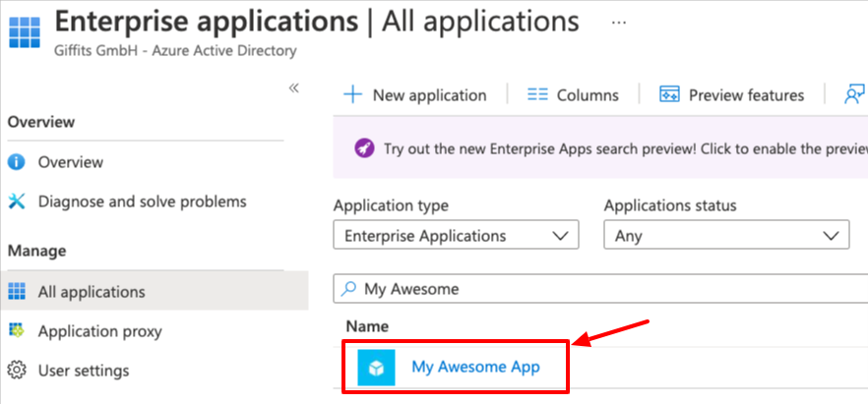Go to Overview page
Image resolution: width=868 pixels, height=404 pixels.
coord(70,162)
